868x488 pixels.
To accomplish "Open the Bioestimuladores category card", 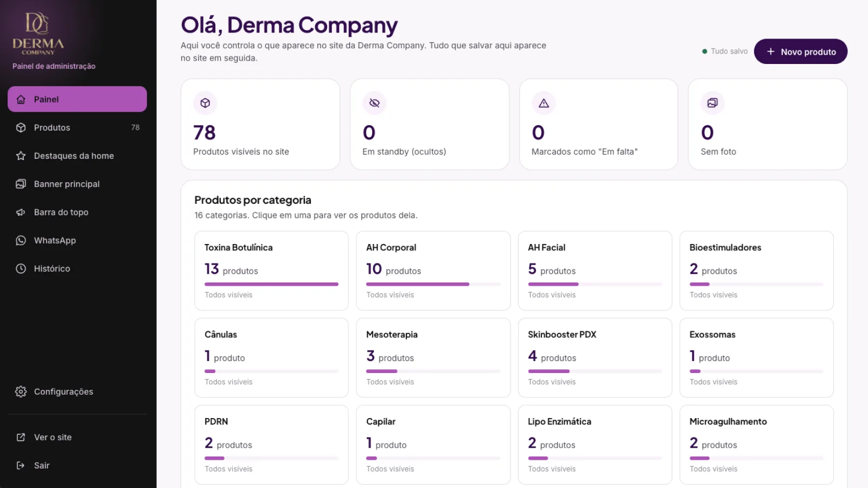I will point(757,271).
